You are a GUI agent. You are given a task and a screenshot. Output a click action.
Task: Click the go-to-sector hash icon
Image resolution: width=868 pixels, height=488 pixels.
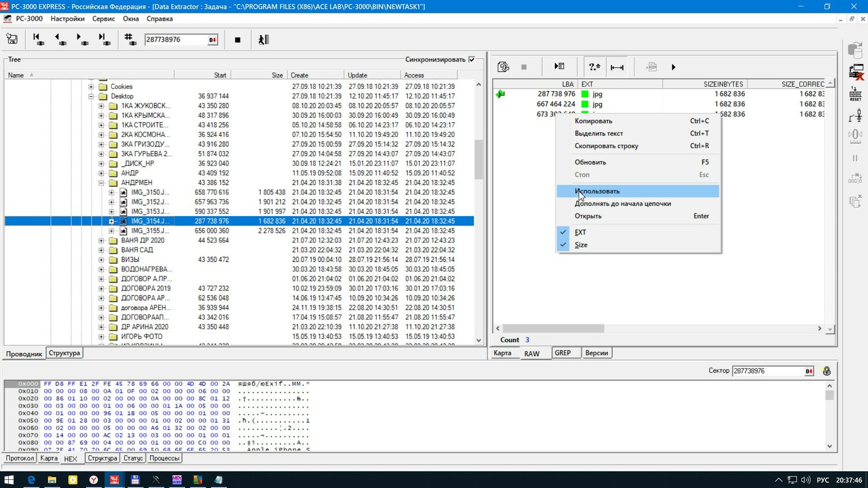point(129,39)
